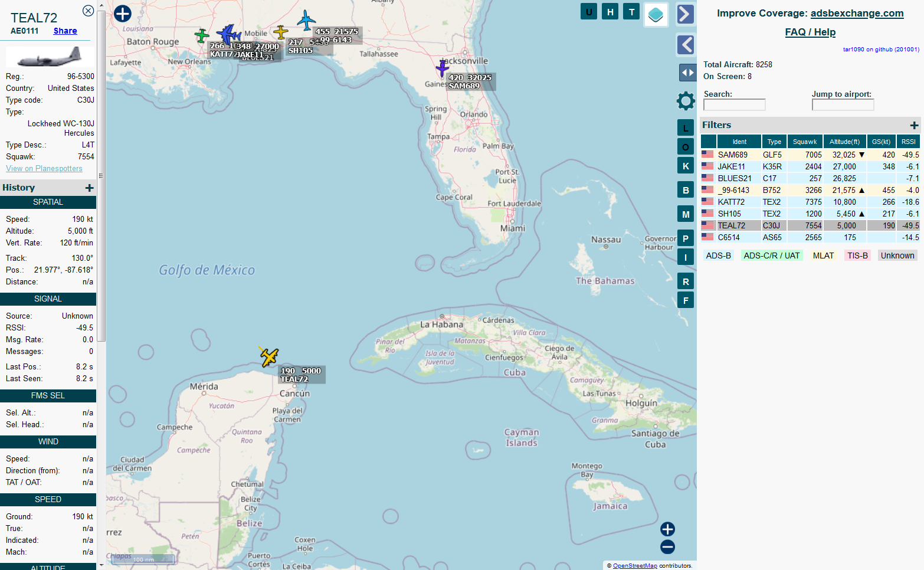Expand the Filters section
The height and width of the screenshot is (570, 924).
click(914, 125)
